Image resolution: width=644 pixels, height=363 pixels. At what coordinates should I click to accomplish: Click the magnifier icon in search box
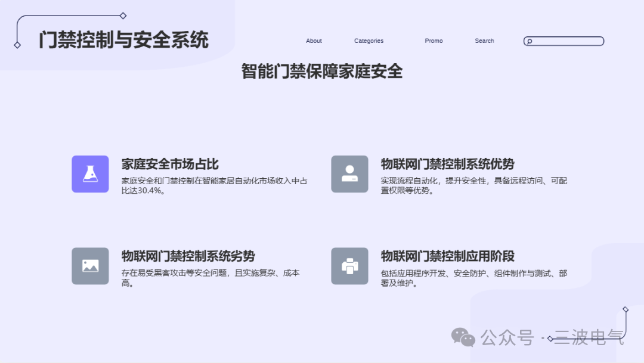(x=530, y=41)
